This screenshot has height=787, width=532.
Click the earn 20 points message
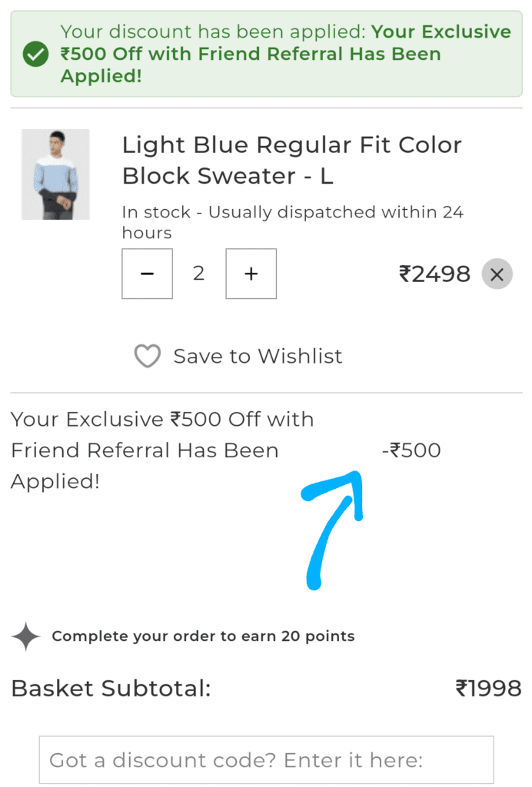click(x=203, y=636)
